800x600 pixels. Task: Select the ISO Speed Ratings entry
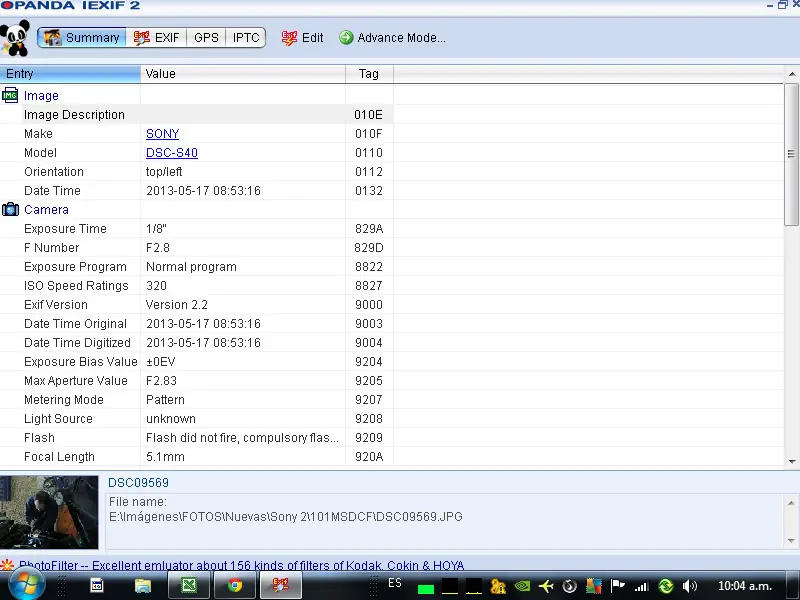tap(76, 286)
